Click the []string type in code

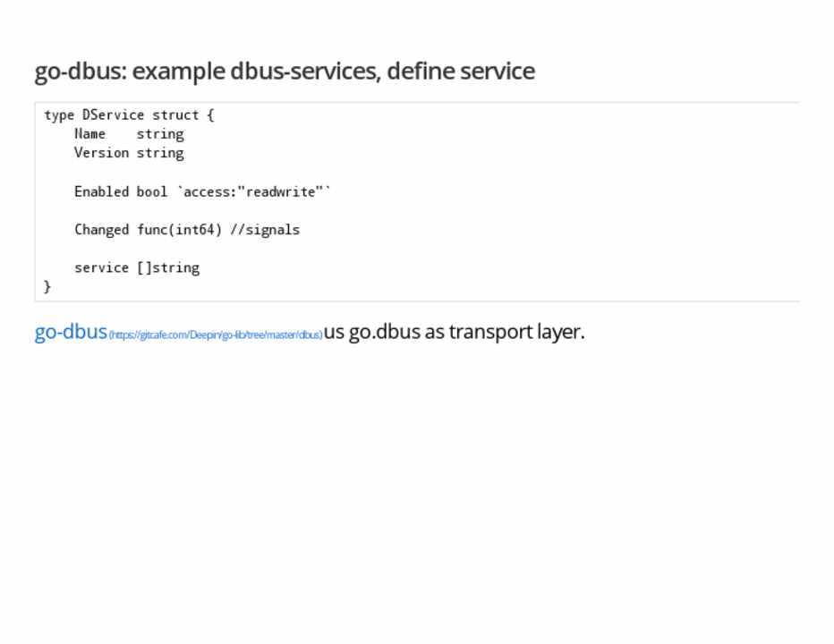tap(168, 267)
